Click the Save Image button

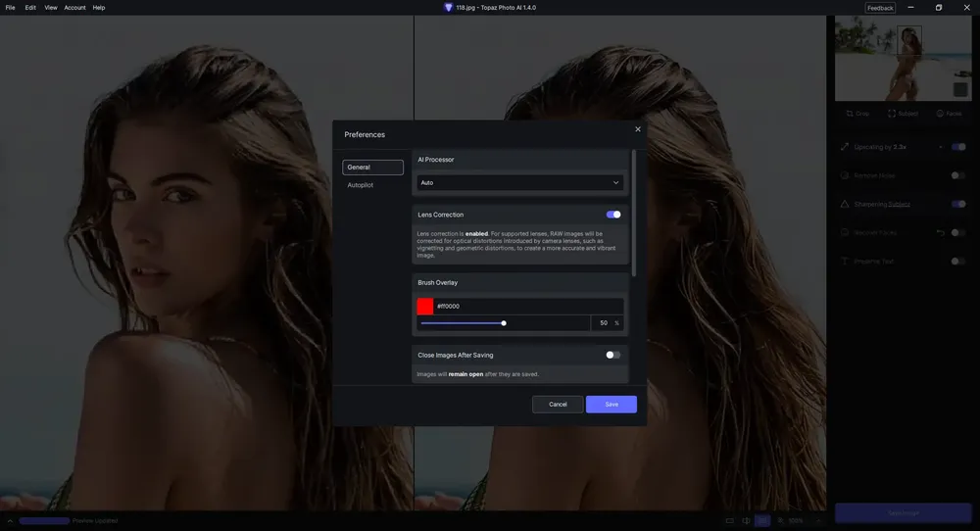[904, 513]
